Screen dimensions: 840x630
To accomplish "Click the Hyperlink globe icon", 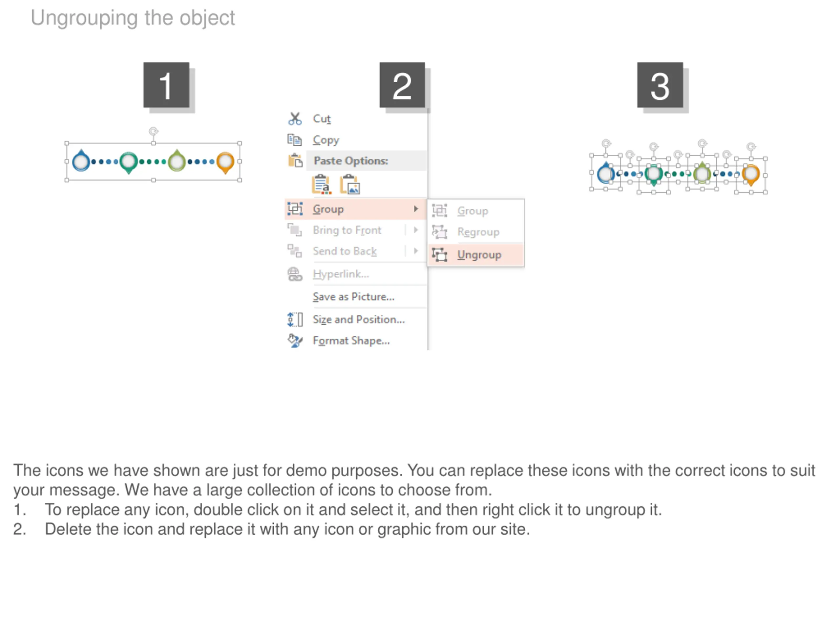I will click(295, 274).
